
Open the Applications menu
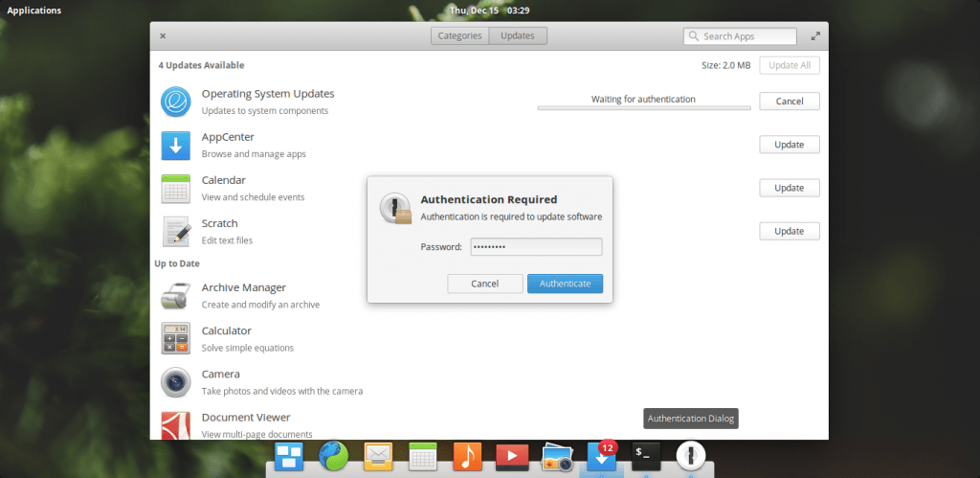(x=34, y=11)
